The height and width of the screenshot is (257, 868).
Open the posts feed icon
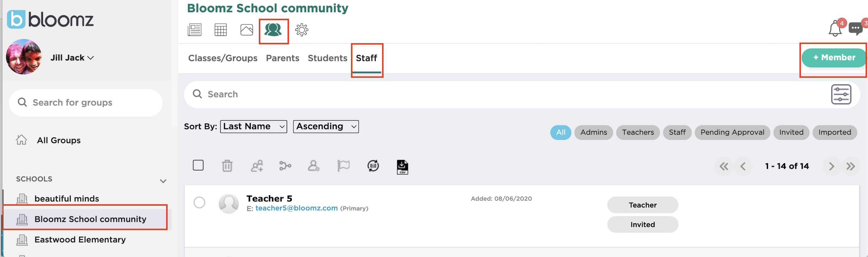click(x=194, y=30)
